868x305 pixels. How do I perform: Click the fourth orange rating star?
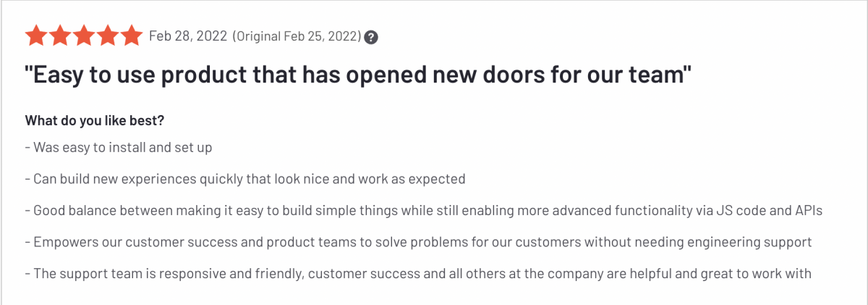[x=108, y=35]
